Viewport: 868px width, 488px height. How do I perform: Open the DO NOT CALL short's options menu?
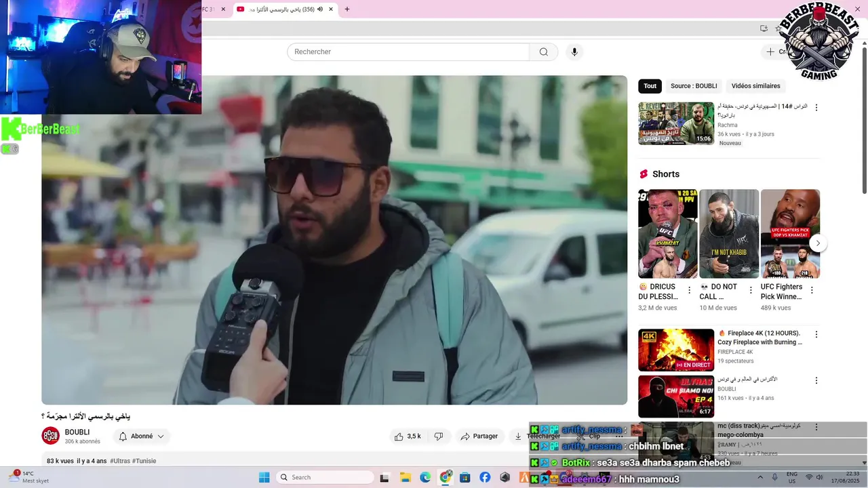(x=751, y=290)
